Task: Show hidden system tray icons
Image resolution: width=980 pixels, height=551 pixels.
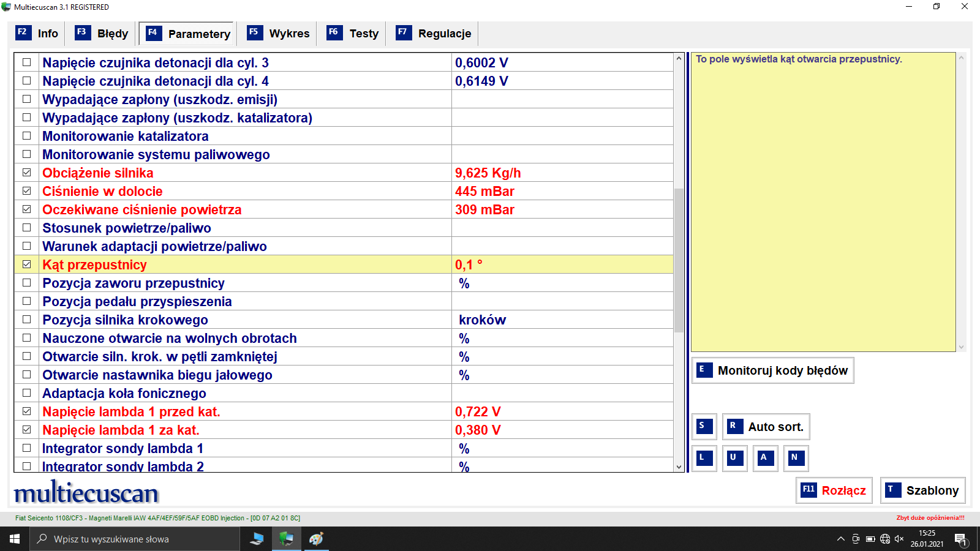Action: [x=840, y=539]
